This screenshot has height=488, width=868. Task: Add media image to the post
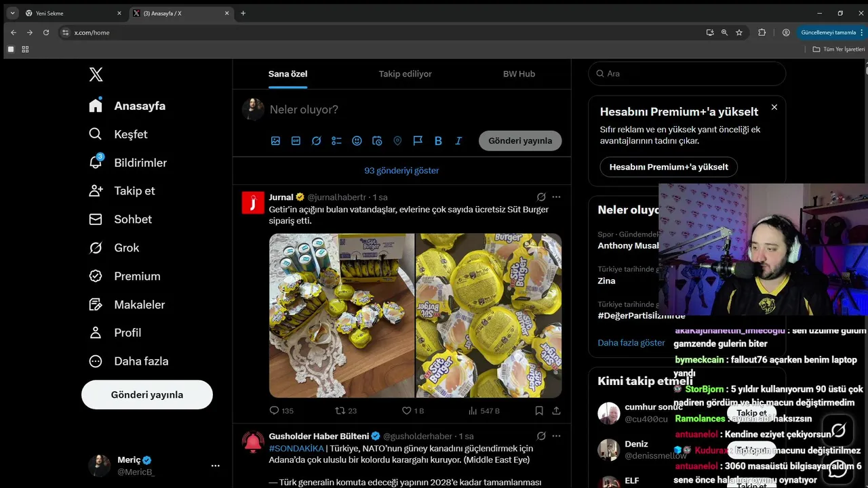(275, 141)
